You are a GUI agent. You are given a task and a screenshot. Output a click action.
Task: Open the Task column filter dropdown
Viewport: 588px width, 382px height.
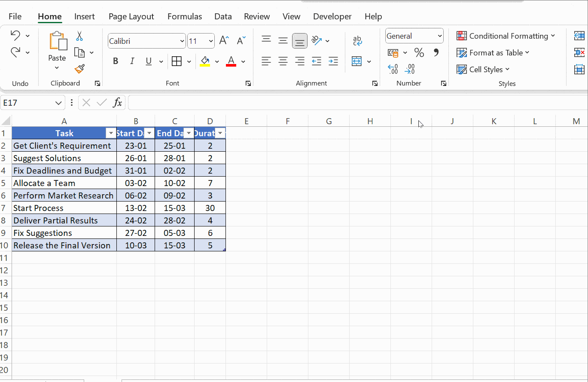(110, 133)
